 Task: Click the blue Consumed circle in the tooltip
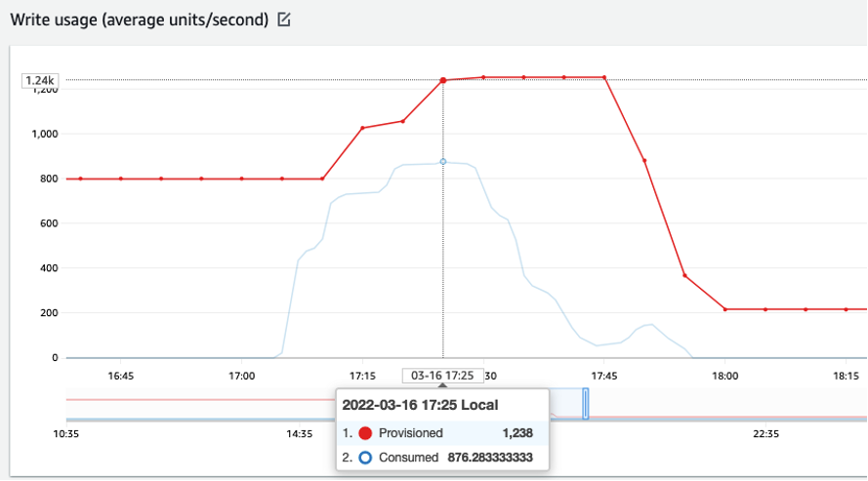tap(367, 457)
